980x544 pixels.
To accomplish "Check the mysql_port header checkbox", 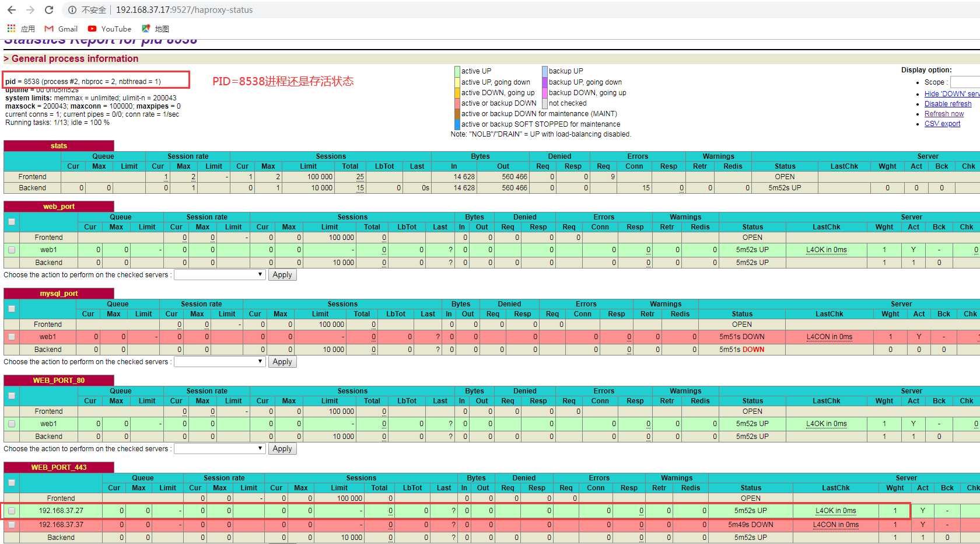I will (12, 309).
